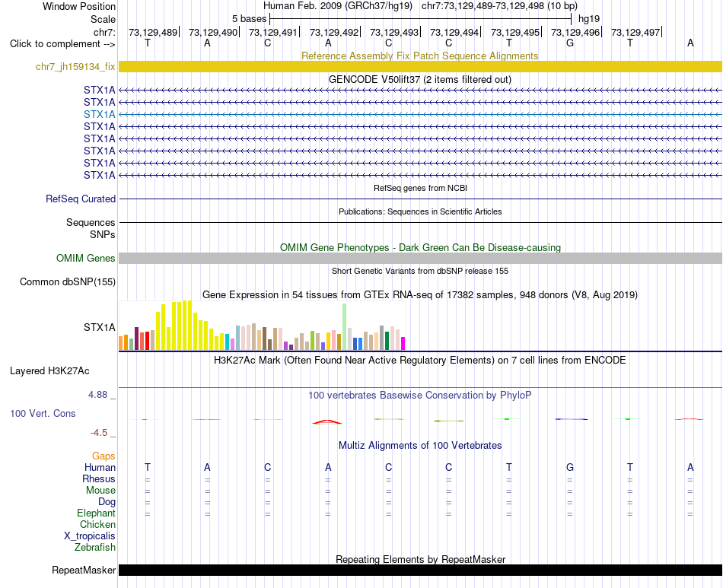Click the SNPs track label

pos(103,234)
